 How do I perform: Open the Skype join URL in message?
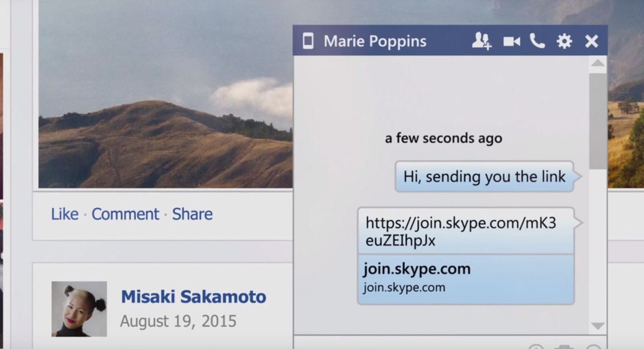461,231
